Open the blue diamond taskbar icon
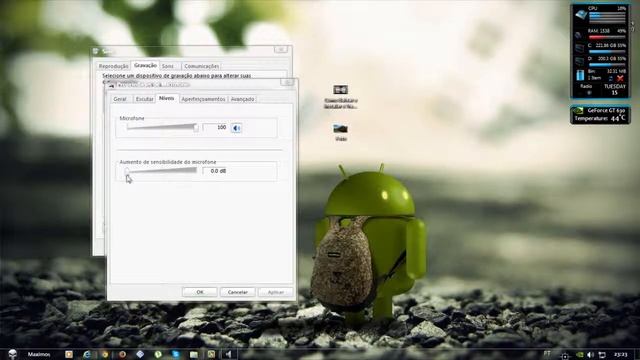Viewport: 640px width, 360px height. coord(140,354)
